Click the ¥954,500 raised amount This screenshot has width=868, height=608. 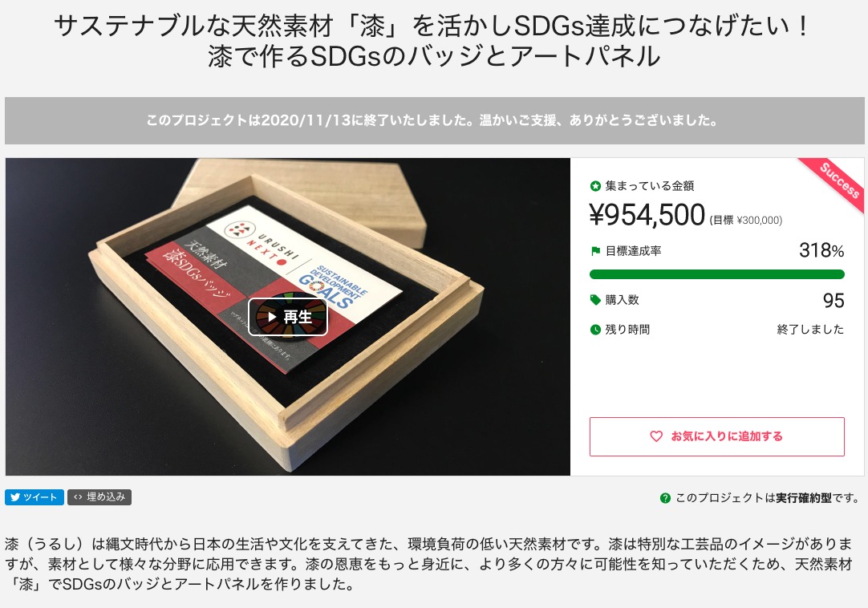point(647,215)
